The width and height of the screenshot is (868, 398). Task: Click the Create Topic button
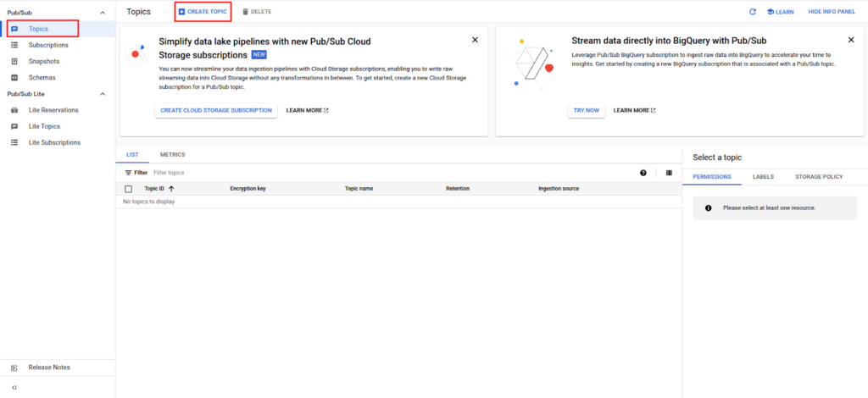click(x=203, y=12)
